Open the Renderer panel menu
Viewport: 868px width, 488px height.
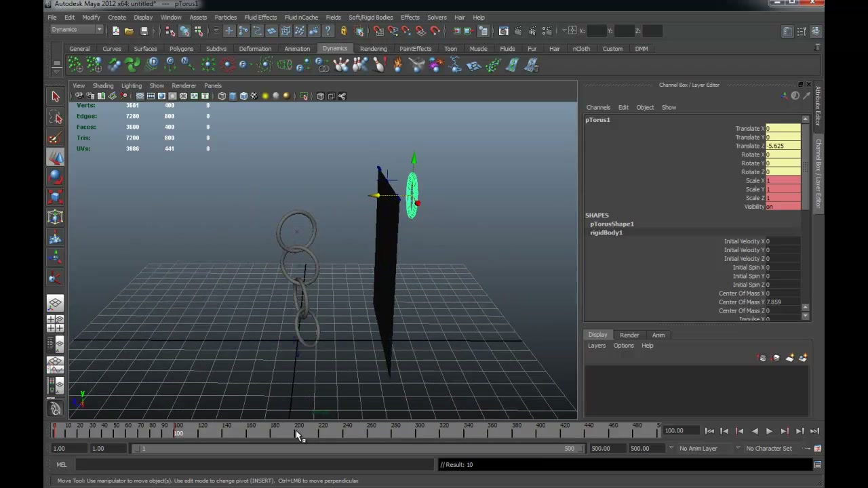(x=184, y=86)
